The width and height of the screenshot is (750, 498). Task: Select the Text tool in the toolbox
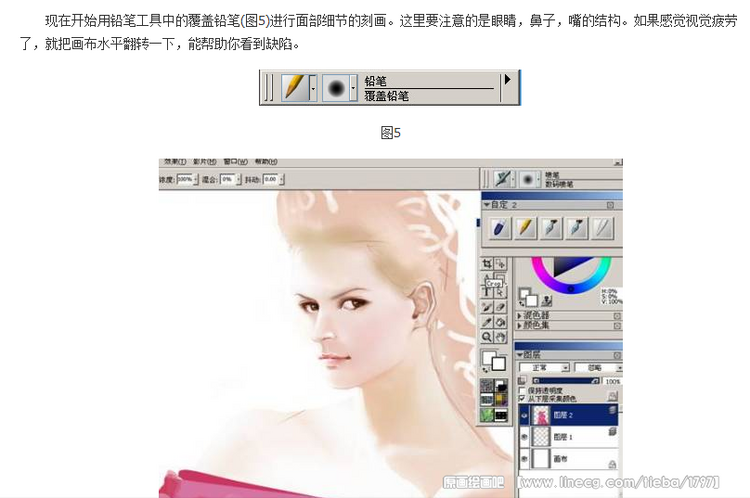[487, 291]
